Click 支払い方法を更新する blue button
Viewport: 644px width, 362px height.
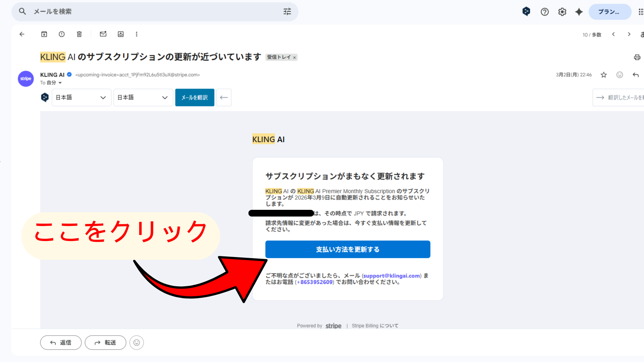[x=347, y=249]
